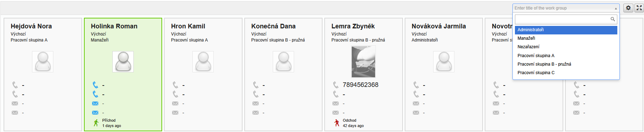The width and height of the screenshot is (644, 132).
Task: Click the red Odchod walking person icon
Action: click(x=336, y=123)
